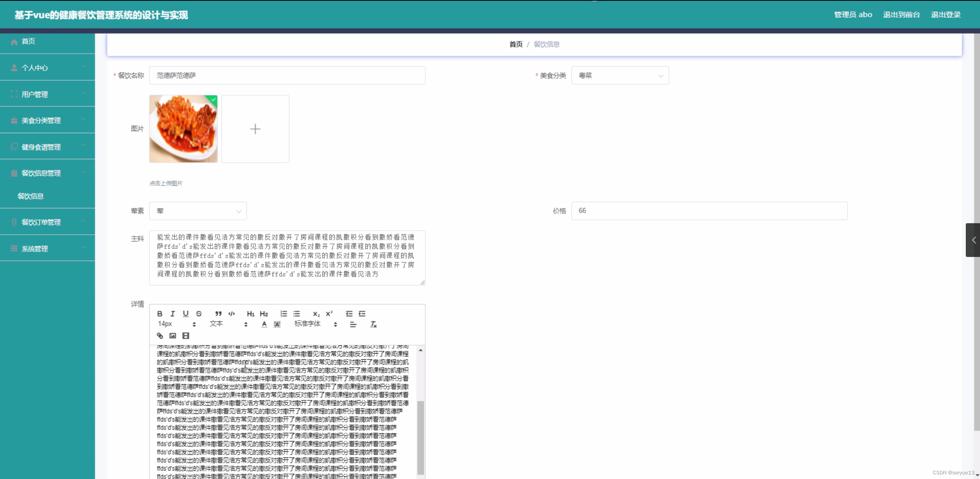Click the 点击上传图片 upload link

pos(166,183)
